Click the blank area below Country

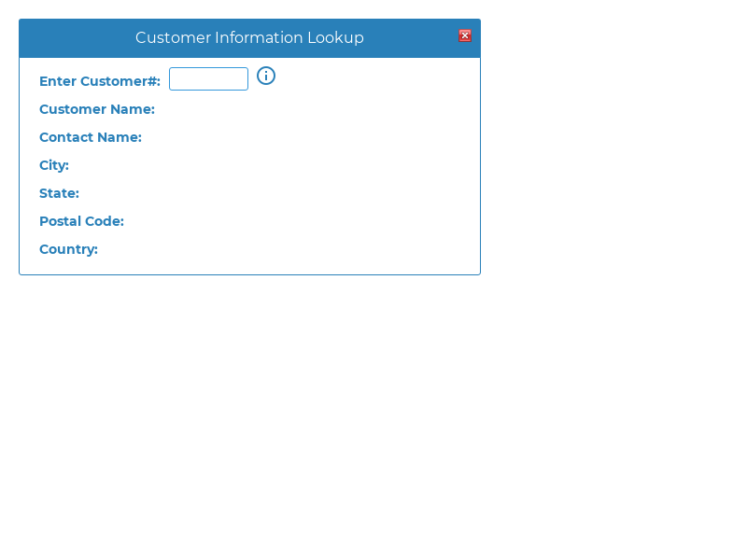(249, 264)
